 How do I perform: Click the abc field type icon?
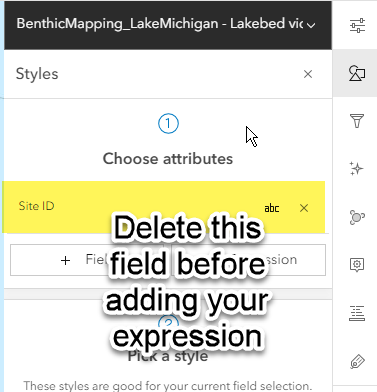click(272, 208)
